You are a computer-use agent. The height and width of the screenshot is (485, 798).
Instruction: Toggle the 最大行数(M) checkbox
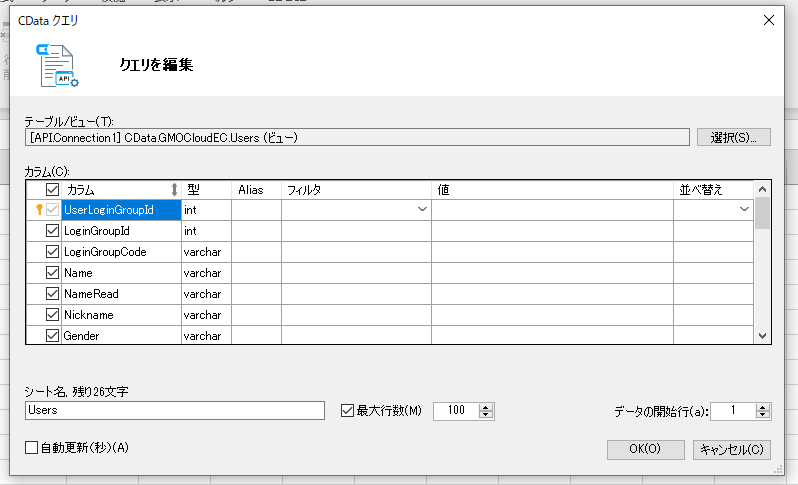pos(347,410)
